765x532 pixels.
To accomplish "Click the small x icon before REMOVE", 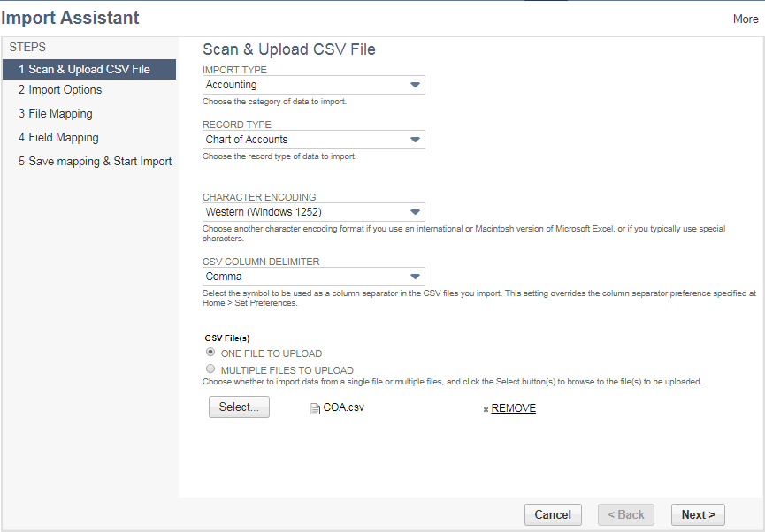I will [486, 408].
